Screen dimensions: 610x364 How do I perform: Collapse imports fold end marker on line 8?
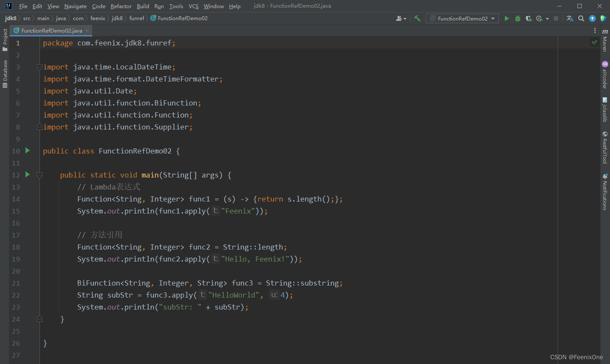(39, 127)
